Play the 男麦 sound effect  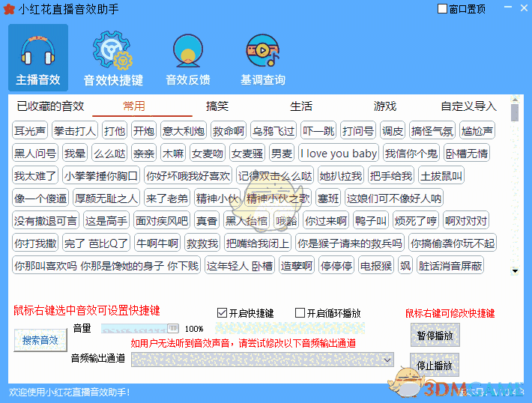282,154
